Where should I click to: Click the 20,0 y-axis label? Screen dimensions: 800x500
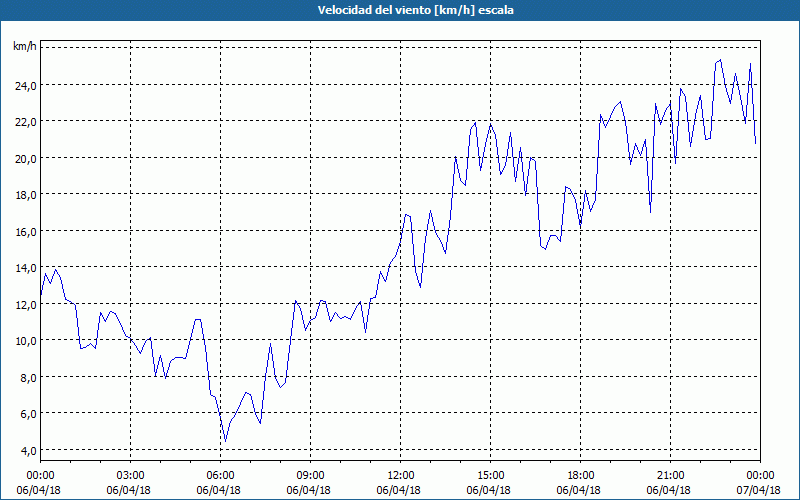(x=26, y=158)
